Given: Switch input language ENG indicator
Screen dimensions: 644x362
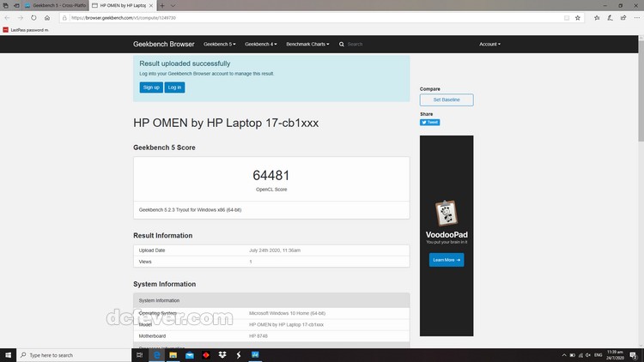Looking at the screenshot, I should click(598, 355).
